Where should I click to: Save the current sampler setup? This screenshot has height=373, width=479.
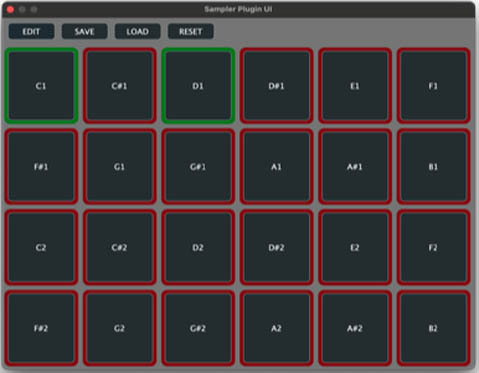click(84, 31)
